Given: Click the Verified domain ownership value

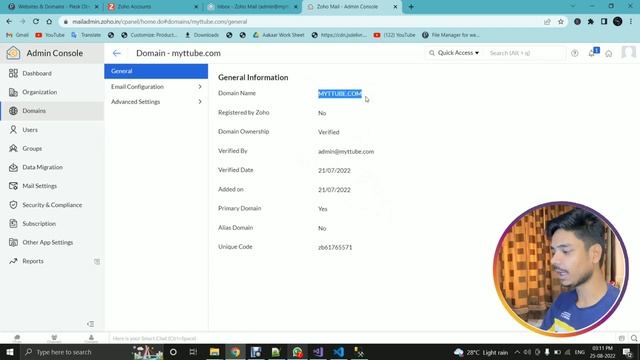Looking at the screenshot, I should [329, 132].
